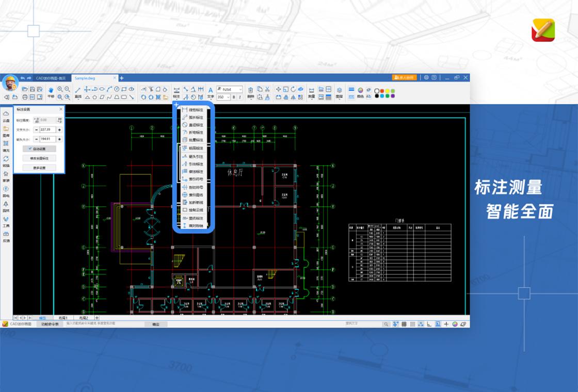Click the modify all dimensions button
This screenshot has height=392, width=578.
(39, 158)
